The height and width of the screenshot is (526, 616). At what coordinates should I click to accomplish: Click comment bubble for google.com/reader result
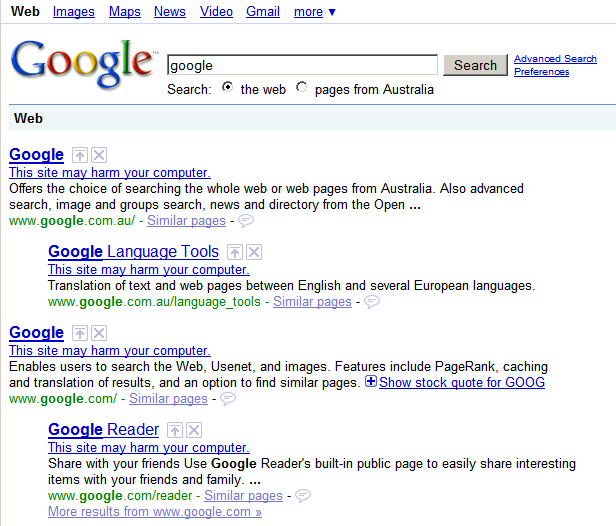coord(303,496)
